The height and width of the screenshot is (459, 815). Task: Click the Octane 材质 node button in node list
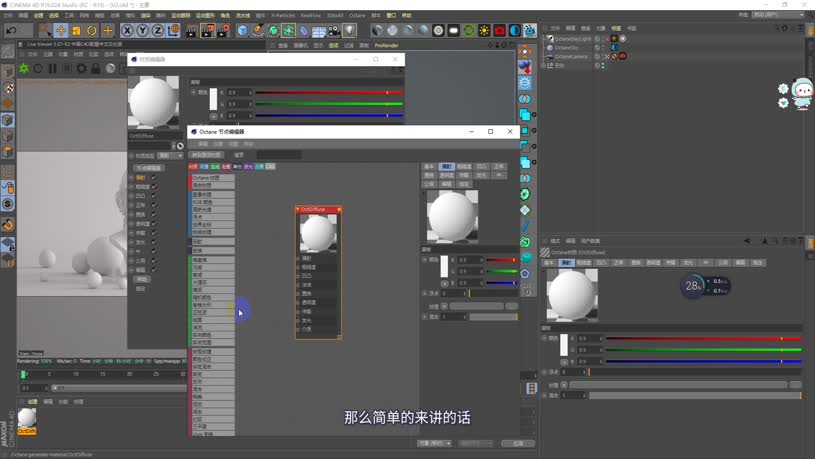pos(213,178)
